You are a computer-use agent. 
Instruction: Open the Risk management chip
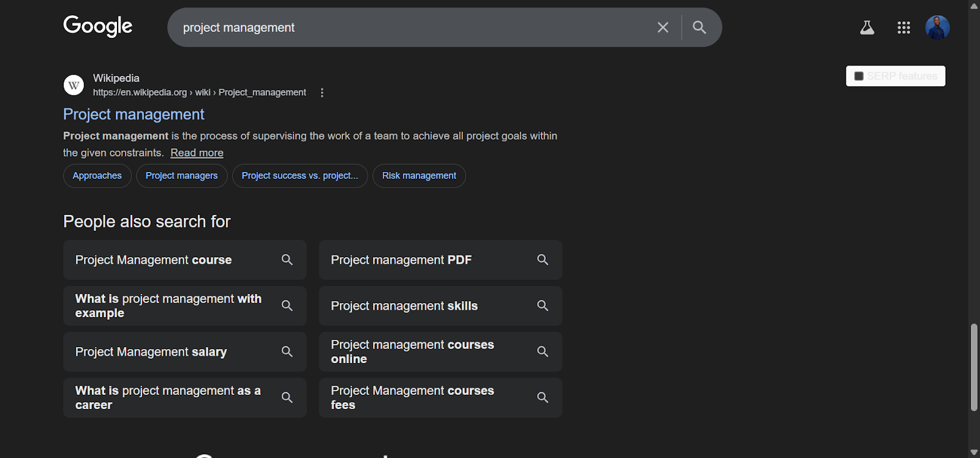(419, 176)
